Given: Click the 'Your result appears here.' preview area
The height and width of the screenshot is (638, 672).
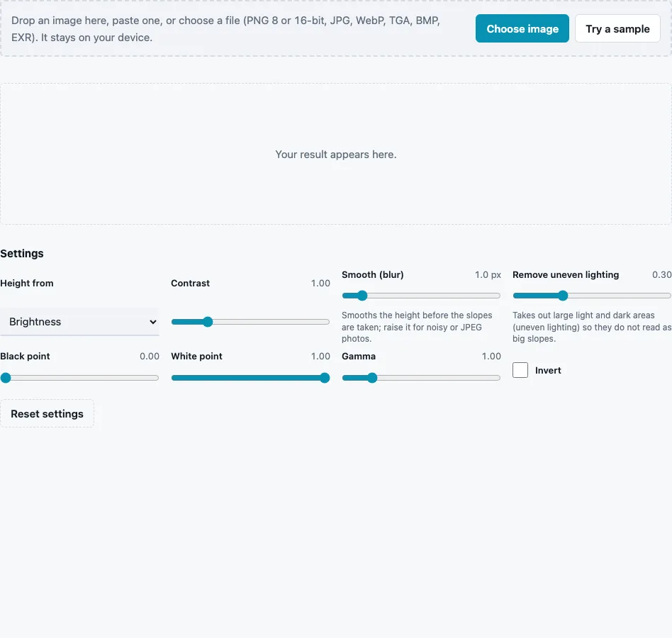Looking at the screenshot, I should (335, 155).
